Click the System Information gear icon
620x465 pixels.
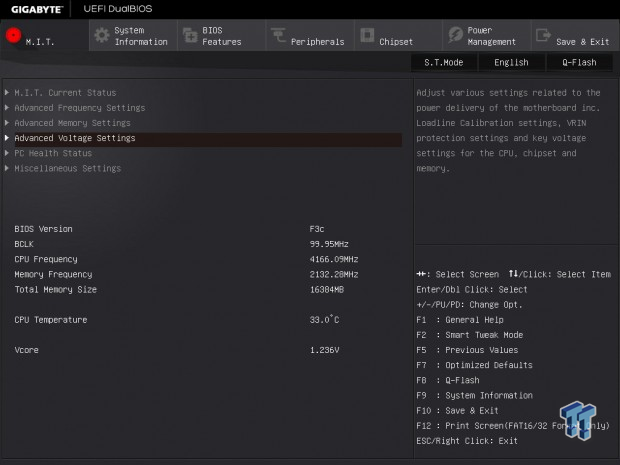click(x=102, y=35)
